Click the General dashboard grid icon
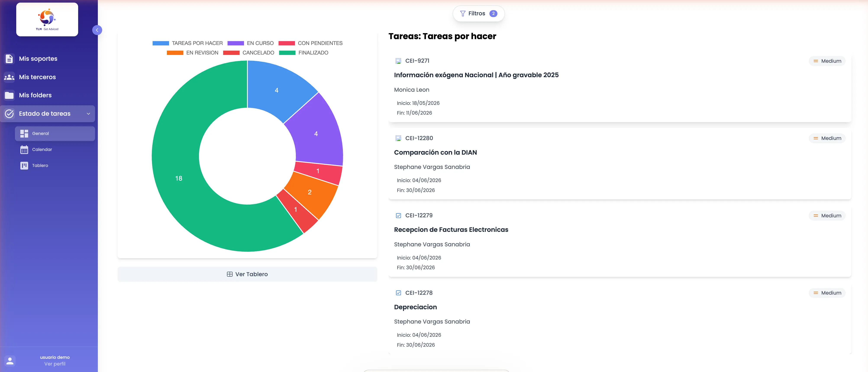The width and height of the screenshot is (868, 372). (24, 134)
